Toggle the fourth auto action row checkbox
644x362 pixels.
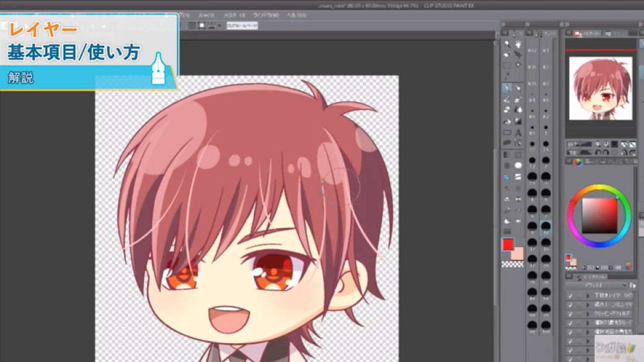570,323
